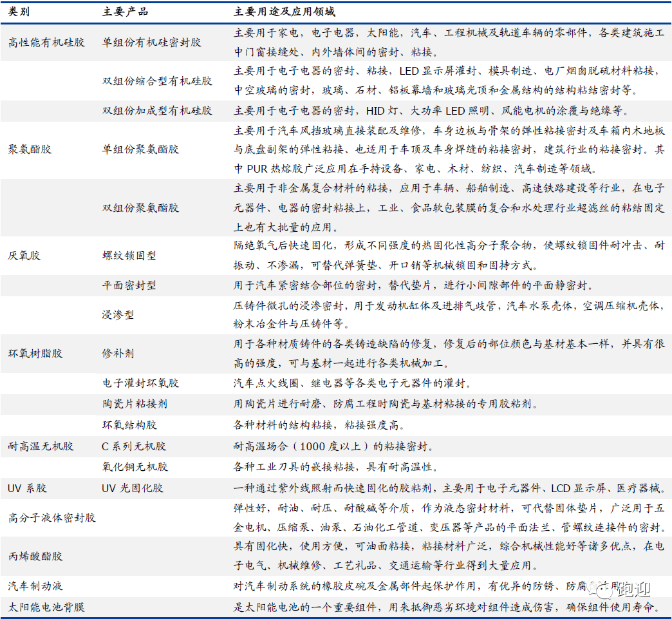Viewport: 672px width, 619px height.
Task: Click the description about 铸造缺陷的修复
Action: coord(449,354)
